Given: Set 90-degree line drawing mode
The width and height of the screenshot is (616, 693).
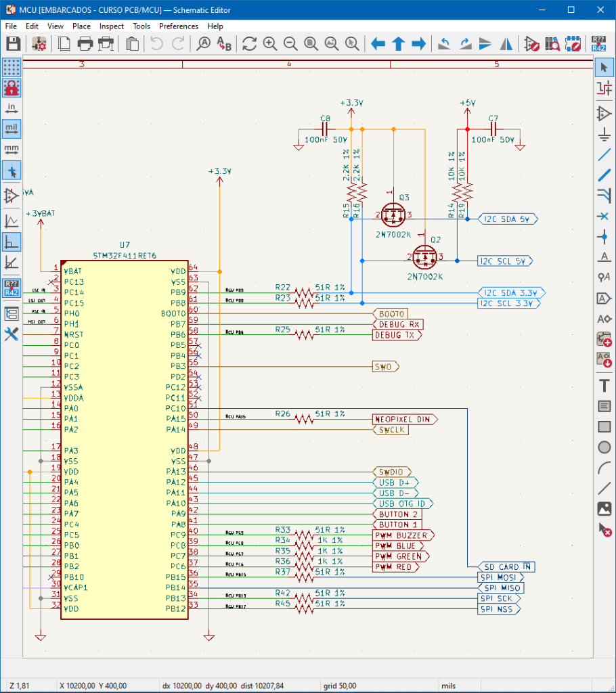Looking at the screenshot, I should (x=12, y=242).
